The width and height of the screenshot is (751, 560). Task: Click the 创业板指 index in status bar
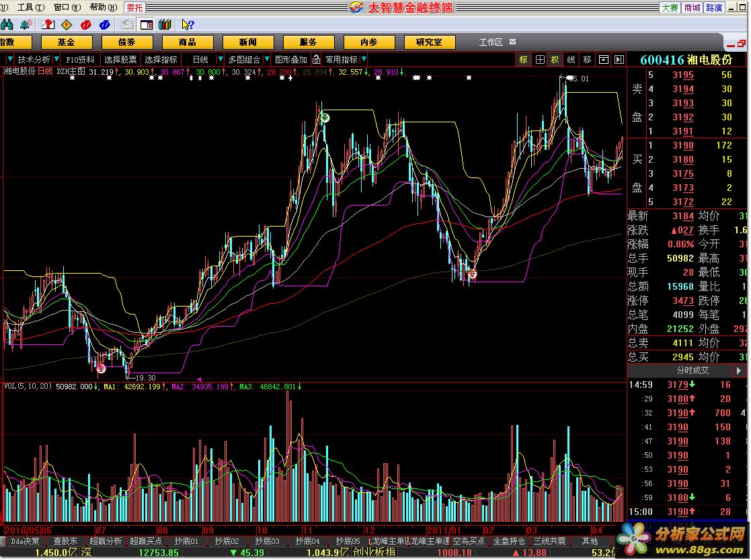coord(374,552)
